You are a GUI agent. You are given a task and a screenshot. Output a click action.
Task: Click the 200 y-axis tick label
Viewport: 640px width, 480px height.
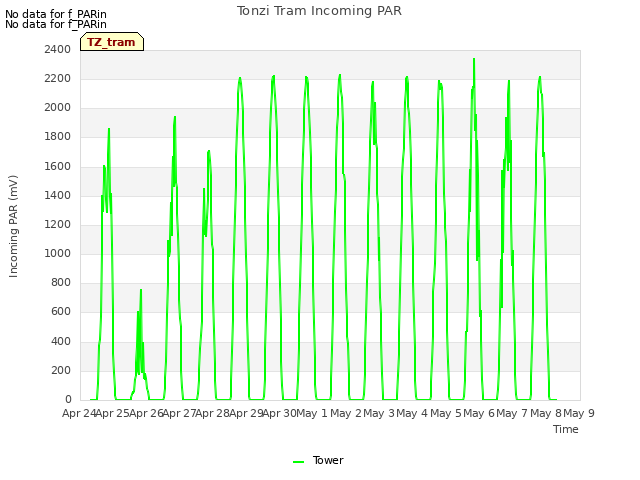(x=61, y=370)
